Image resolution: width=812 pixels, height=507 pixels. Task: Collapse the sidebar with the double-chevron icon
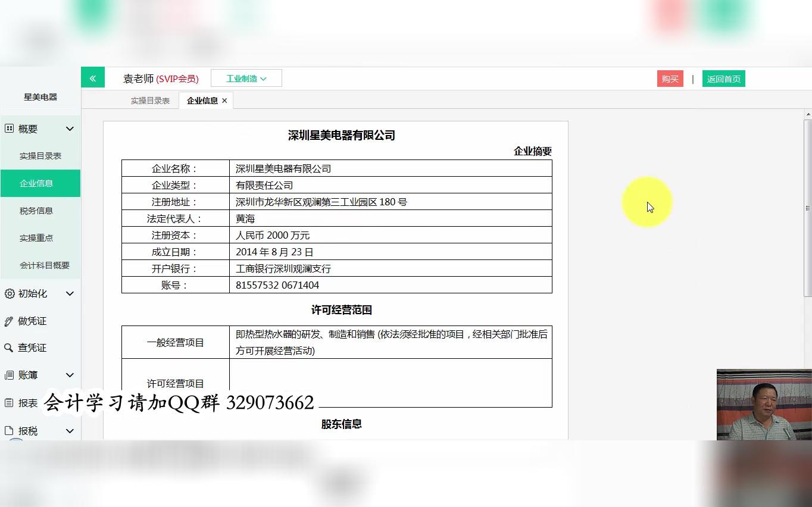pyautogui.click(x=93, y=77)
